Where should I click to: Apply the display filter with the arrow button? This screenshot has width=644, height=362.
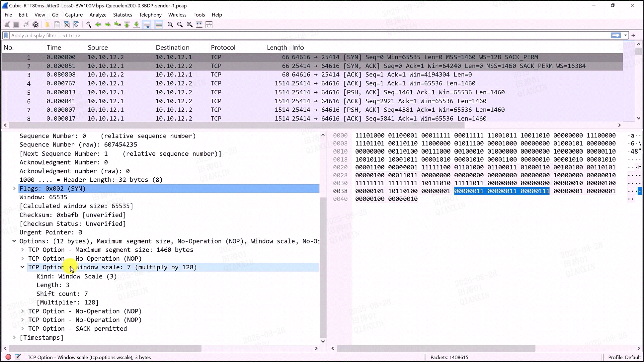(616, 35)
